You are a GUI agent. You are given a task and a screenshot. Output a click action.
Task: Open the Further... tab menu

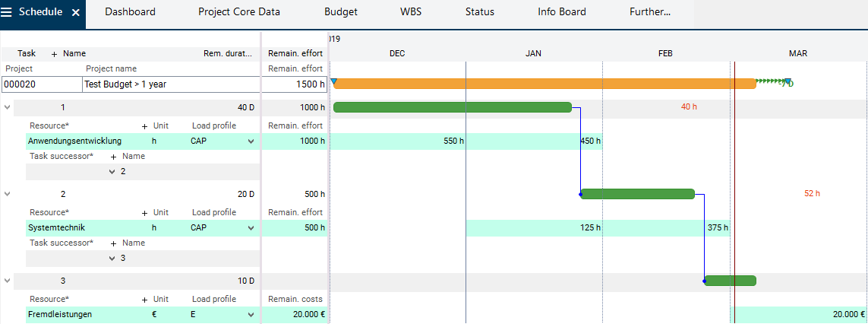click(x=650, y=12)
